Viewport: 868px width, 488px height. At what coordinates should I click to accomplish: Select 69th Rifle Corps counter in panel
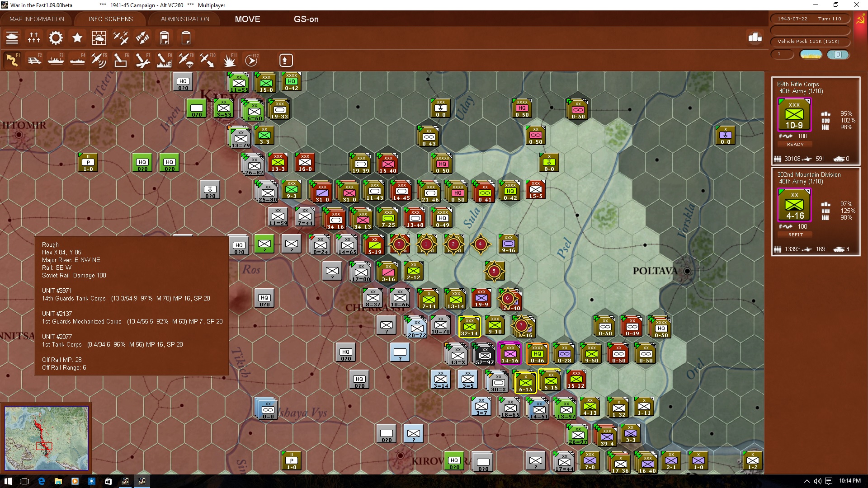click(x=794, y=114)
